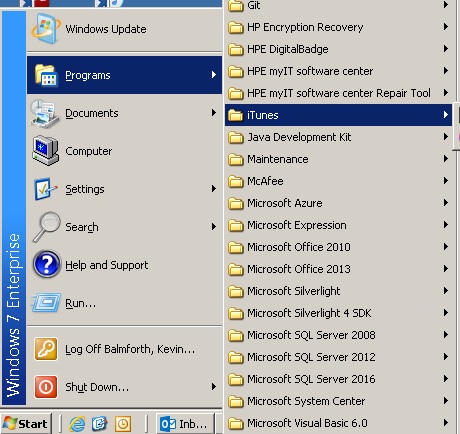
Task: Click the iTunes folder icon
Action: point(236,115)
